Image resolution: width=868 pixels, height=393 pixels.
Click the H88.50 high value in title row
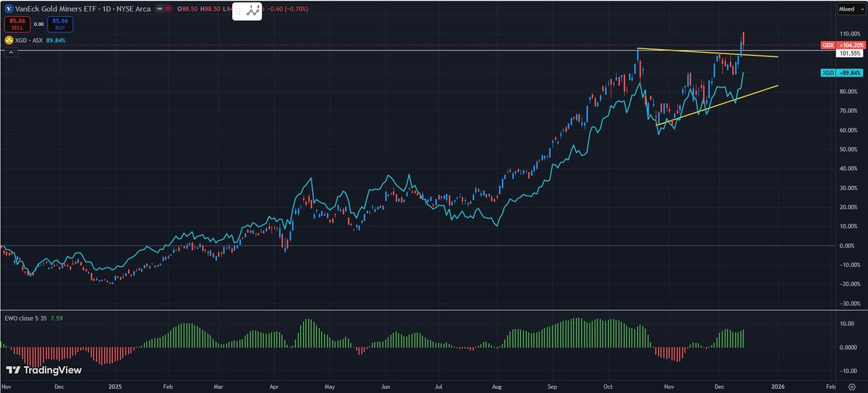(210, 9)
